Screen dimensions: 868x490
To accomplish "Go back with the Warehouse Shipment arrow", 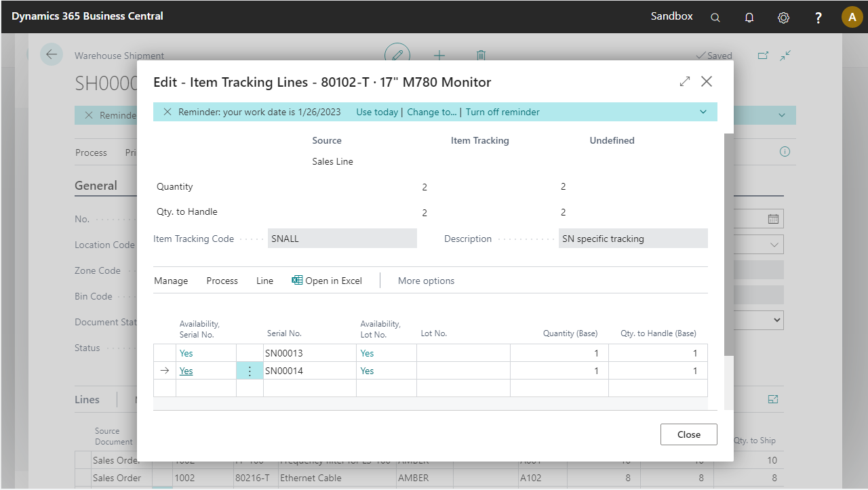I will [x=52, y=54].
